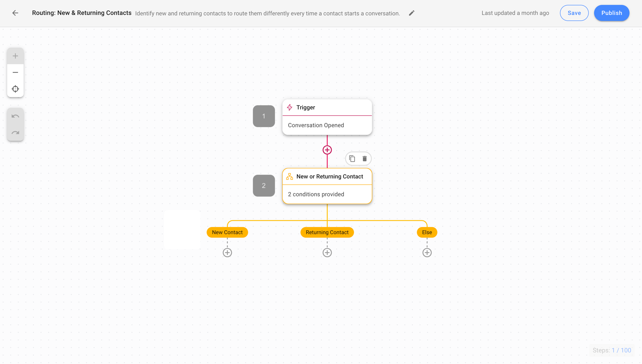This screenshot has height=364, width=642.
Task: Add step under New Contact branch
Action: coord(227,253)
